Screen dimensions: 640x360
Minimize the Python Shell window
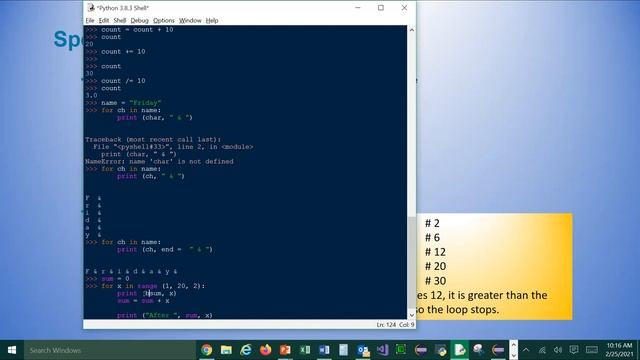click(358, 8)
